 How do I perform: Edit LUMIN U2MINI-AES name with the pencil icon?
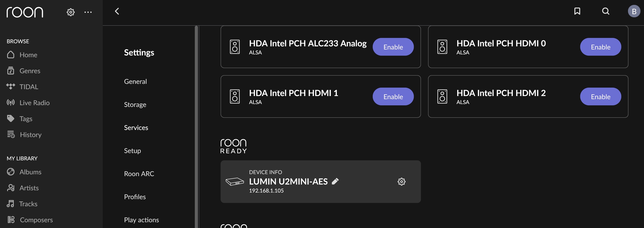tap(335, 181)
